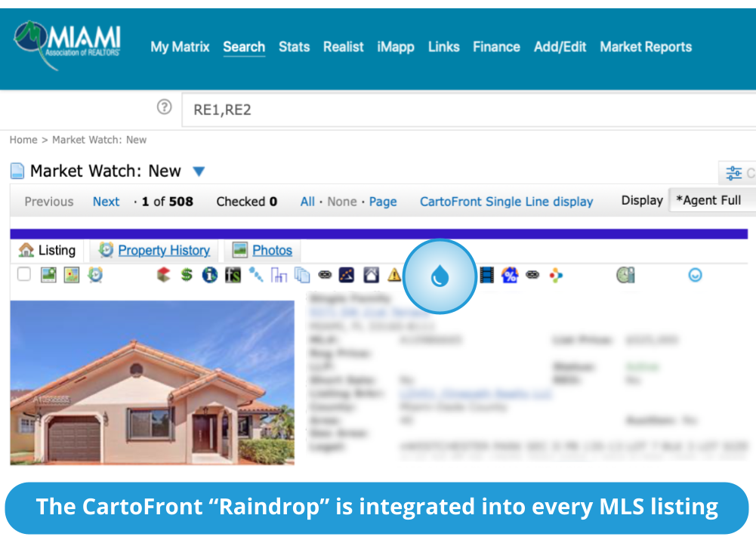
Task: Open the CartoFront raindrop icon
Action: (440, 276)
